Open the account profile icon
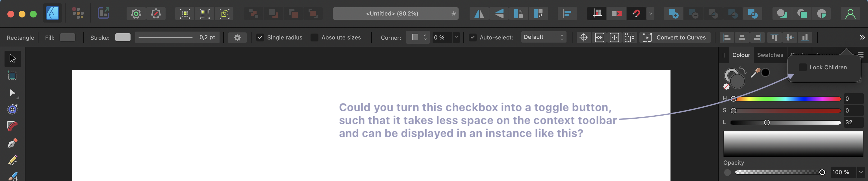Viewport: 868px width, 181px height. tap(850, 14)
